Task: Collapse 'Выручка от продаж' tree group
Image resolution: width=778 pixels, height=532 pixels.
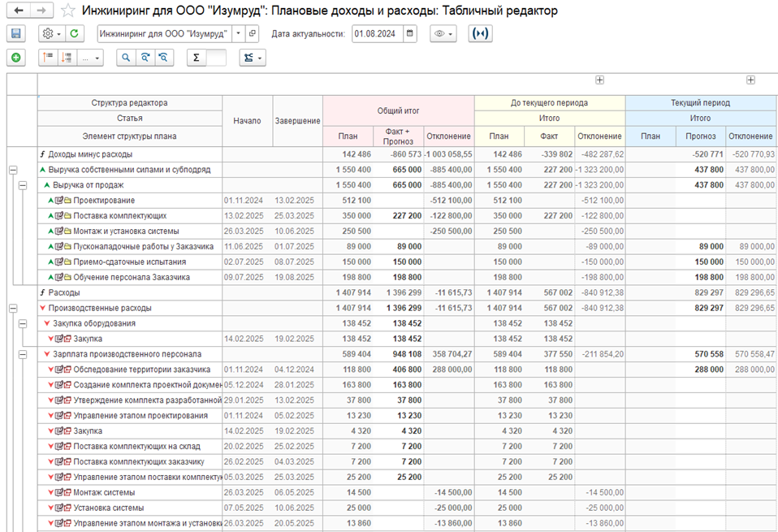Action: (x=24, y=185)
